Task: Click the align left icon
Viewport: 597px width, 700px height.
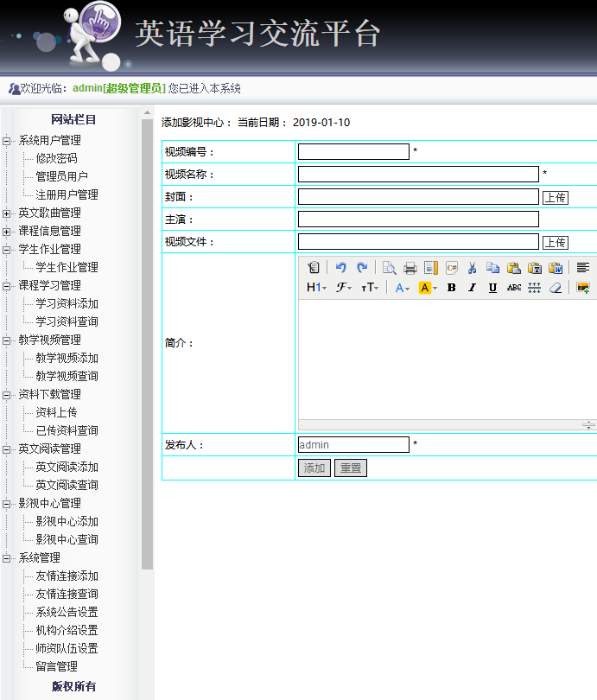Action: (x=582, y=267)
